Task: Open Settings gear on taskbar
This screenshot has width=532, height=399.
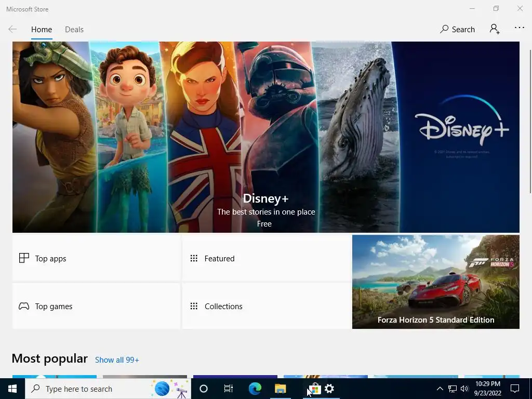Action: tap(329, 389)
